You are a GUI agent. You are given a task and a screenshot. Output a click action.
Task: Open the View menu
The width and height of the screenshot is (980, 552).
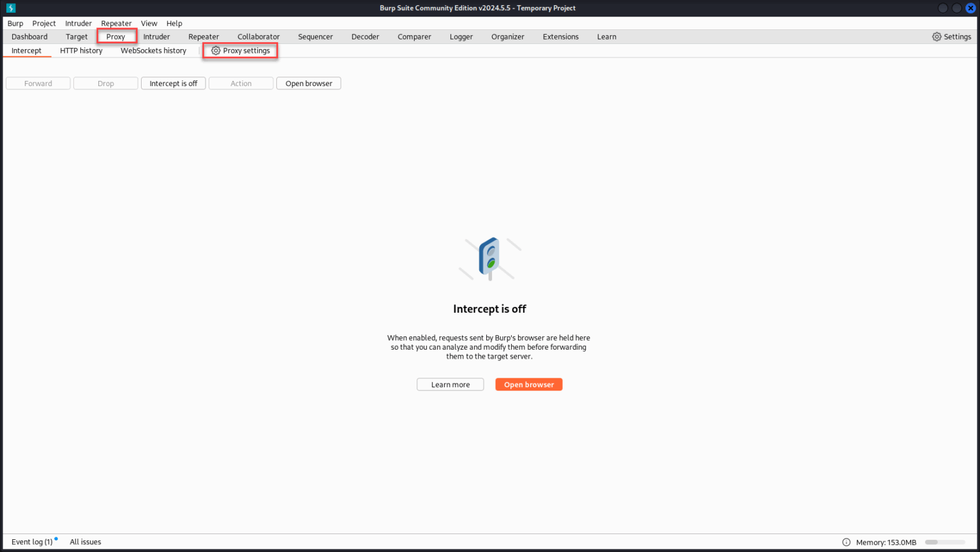click(x=149, y=23)
